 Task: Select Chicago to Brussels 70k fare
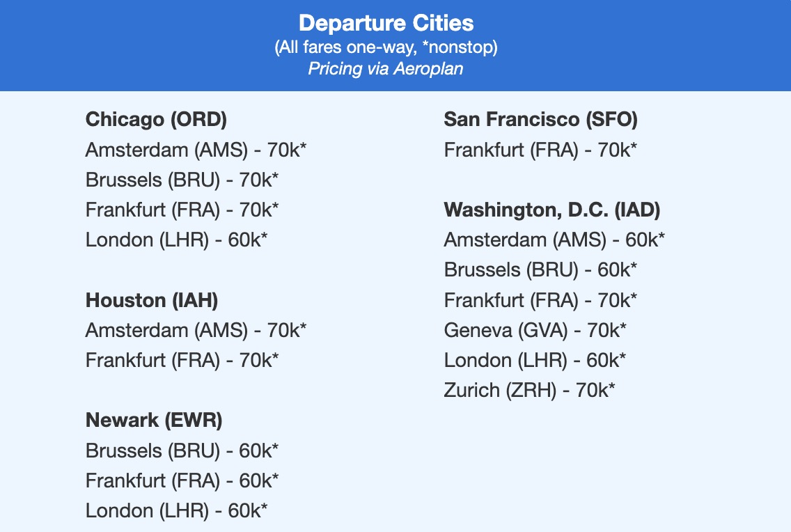(x=182, y=180)
